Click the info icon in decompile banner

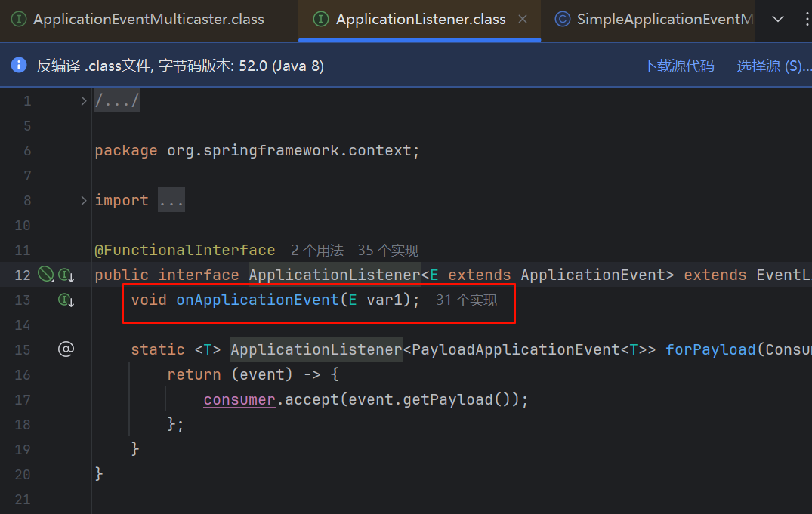click(19, 65)
